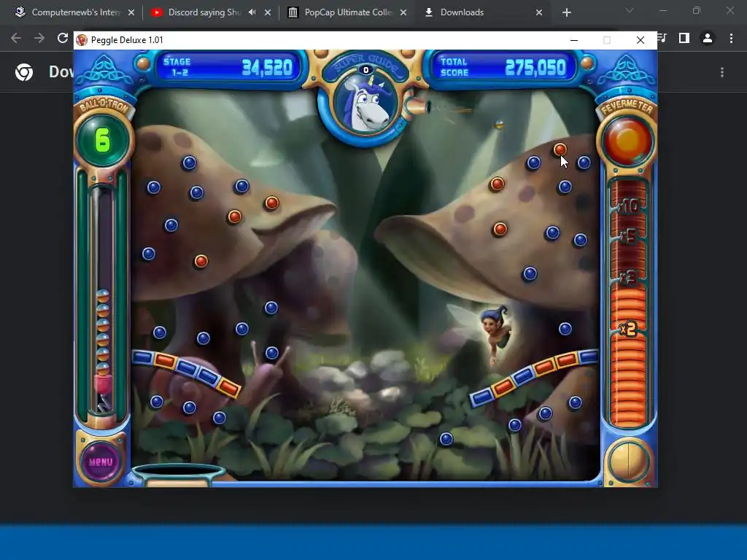Open Downloads page more actions menu
The height and width of the screenshot is (560, 747).
pos(722,72)
